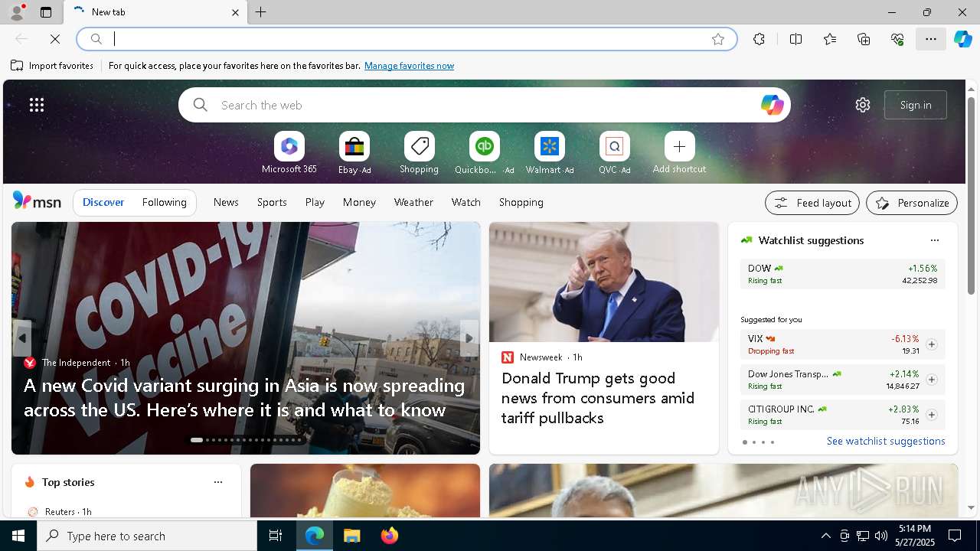Open Watchlist suggestions more options

[934, 240]
